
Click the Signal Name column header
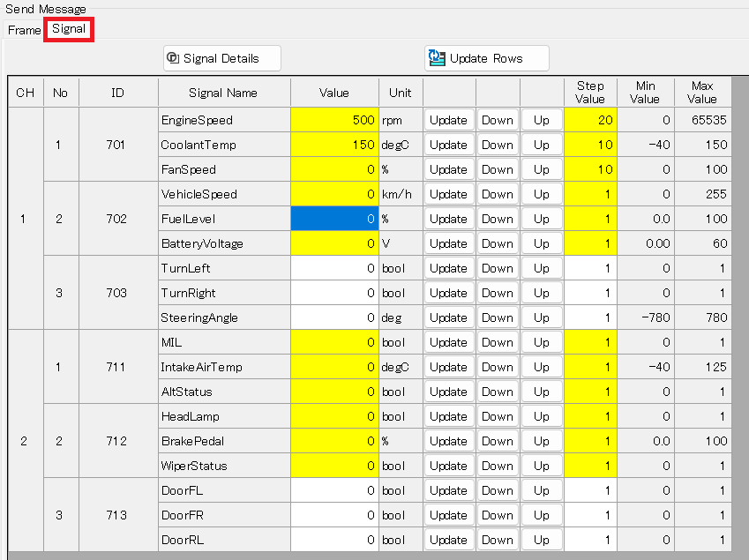click(x=223, y=93)
